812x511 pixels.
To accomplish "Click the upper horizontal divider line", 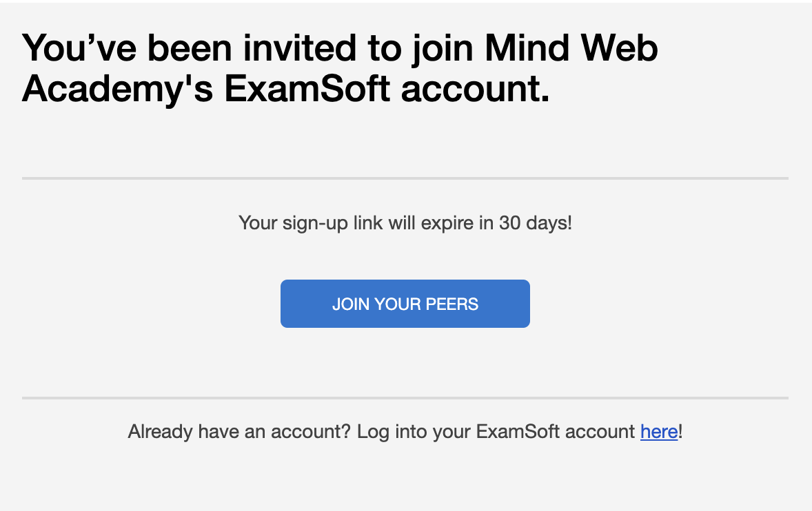I will 405,178.
